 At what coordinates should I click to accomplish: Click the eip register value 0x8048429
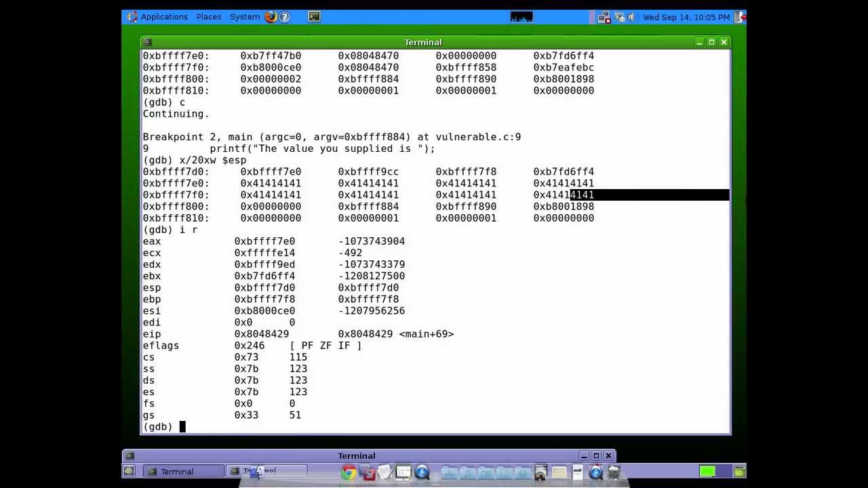pyautogui.click(x=262, y=334)
